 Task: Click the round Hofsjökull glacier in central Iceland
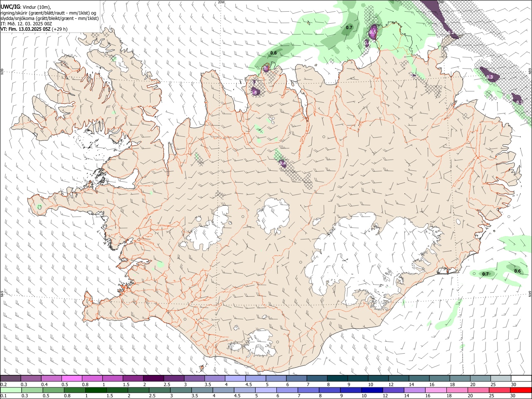click(273, 214)
